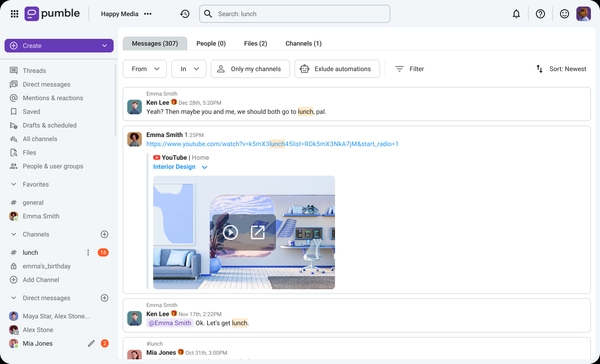Toggle Only my channels filter
Viewport: 600px width, 364px height.
(x=250, y=69)
